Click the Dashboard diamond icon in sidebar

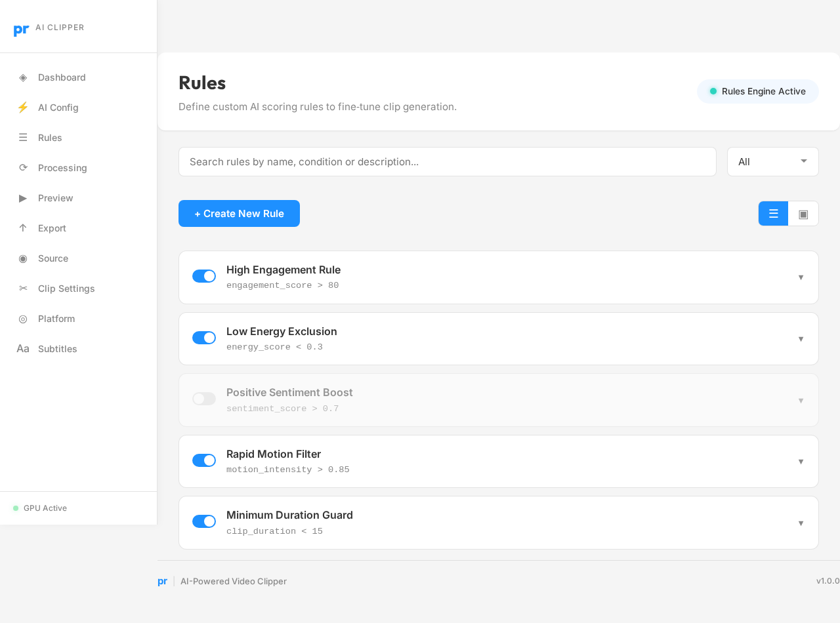23,77
